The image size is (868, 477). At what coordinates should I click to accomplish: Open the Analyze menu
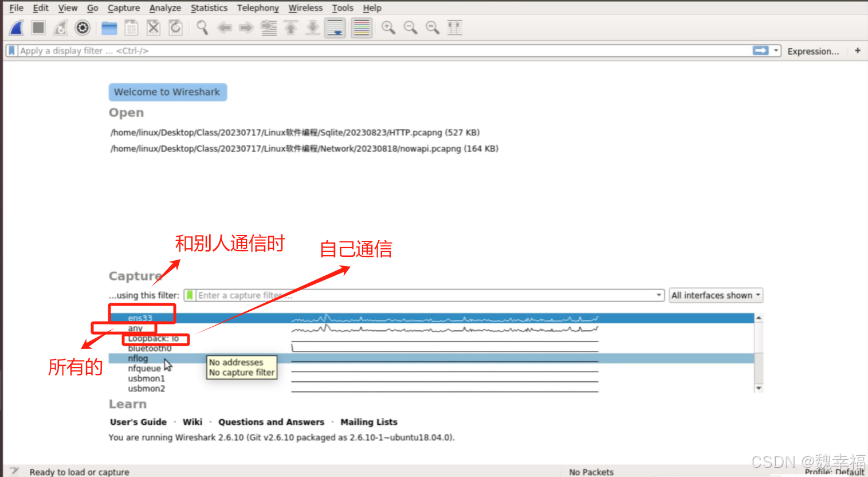[165, 8]
